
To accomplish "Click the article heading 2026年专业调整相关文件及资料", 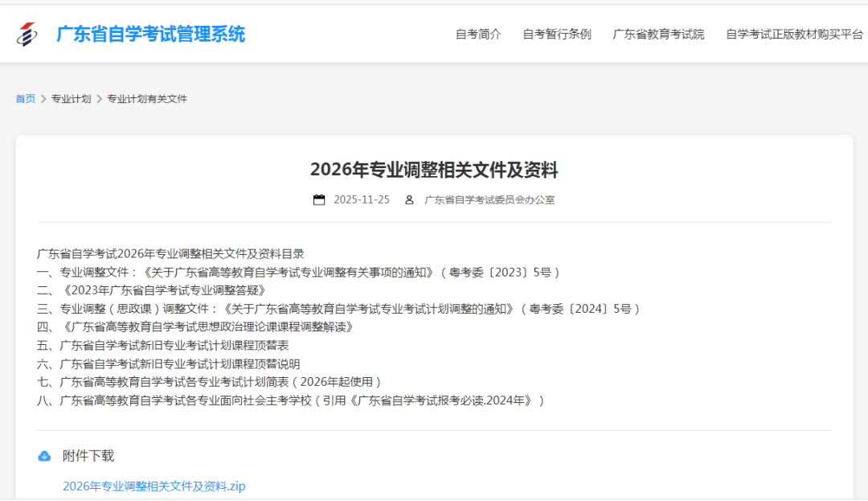I will (434, 170).
